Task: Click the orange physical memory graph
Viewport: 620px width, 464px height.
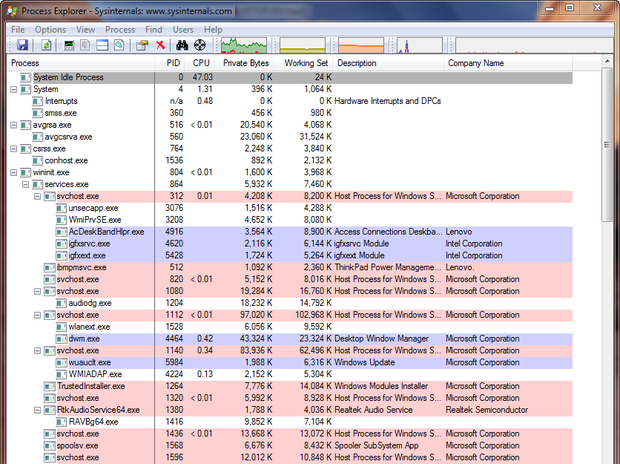Action: [361, 45]
